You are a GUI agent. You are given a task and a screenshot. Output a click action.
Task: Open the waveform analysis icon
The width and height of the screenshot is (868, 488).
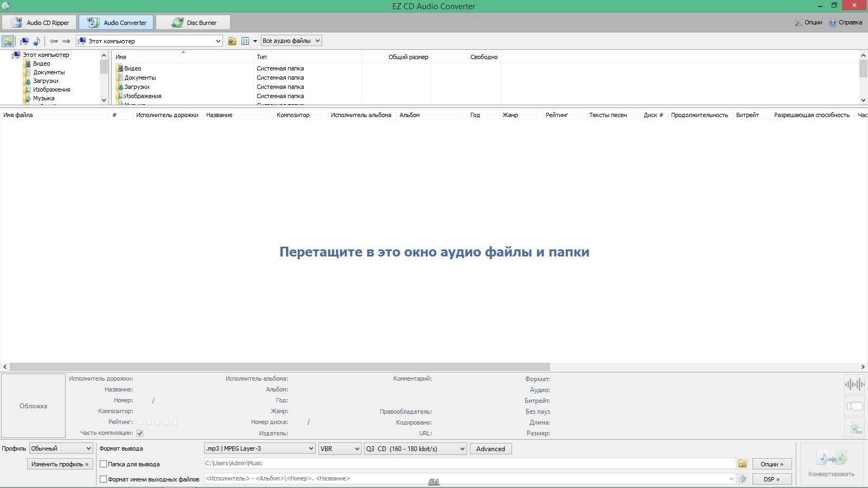pos(854,385)
